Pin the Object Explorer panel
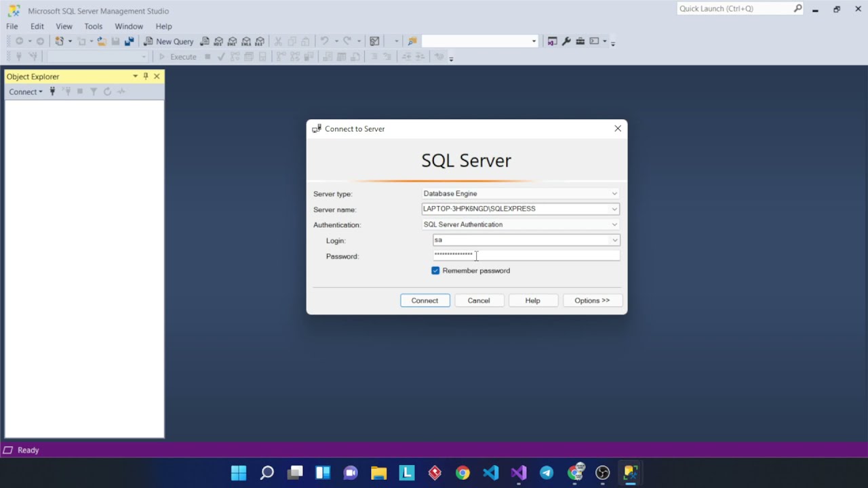This screenshot has height=488, width=868. click(x=146, y=77)
